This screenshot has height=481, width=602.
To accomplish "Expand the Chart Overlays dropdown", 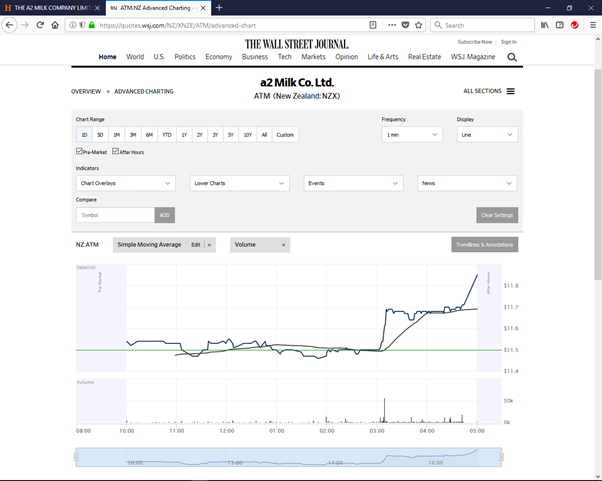I will pyautogui.click(x=126, y=183).
